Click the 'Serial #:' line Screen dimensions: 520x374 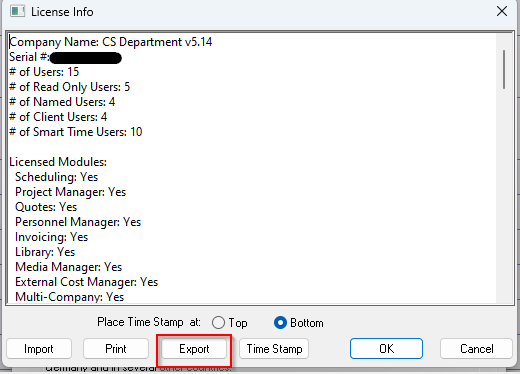[x=65, y=57]
